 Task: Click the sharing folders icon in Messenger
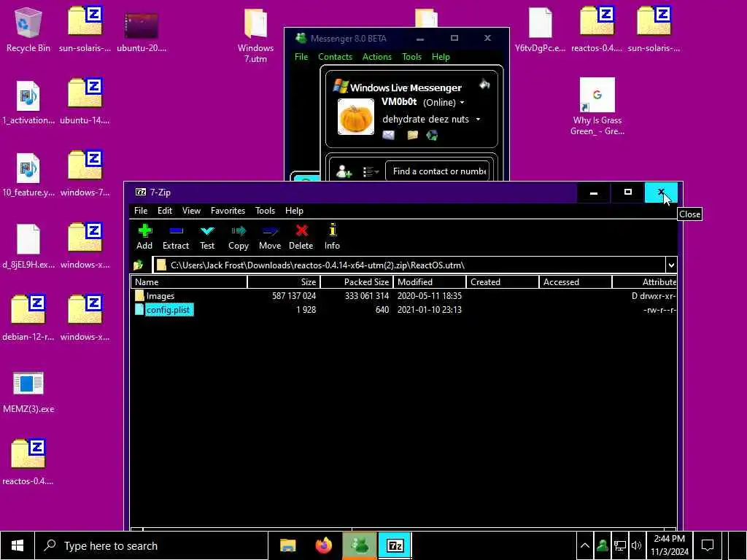413,135
